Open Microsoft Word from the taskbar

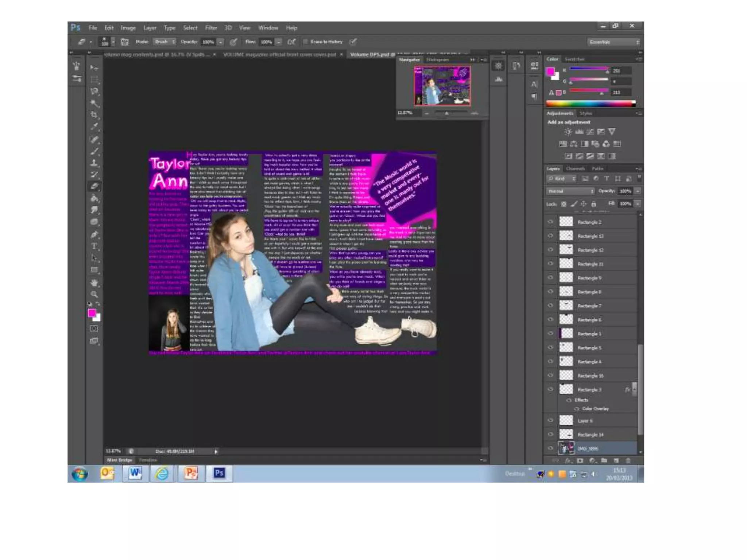(x=135, y=473)
